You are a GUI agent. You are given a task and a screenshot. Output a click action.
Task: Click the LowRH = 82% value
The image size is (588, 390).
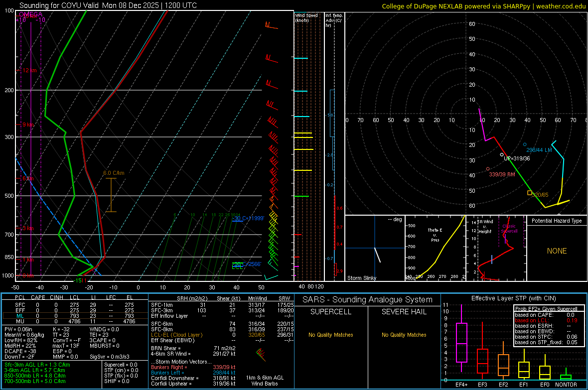pos(20,340)
